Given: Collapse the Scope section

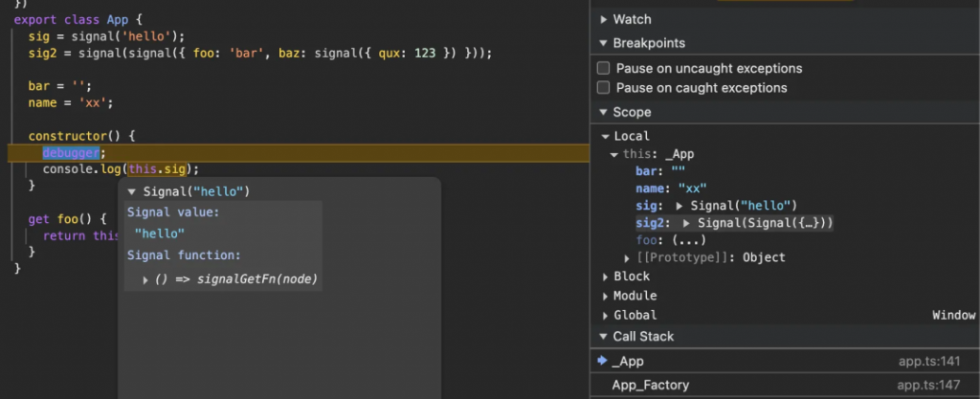Looking at the screenshot, I should (604, 112).
